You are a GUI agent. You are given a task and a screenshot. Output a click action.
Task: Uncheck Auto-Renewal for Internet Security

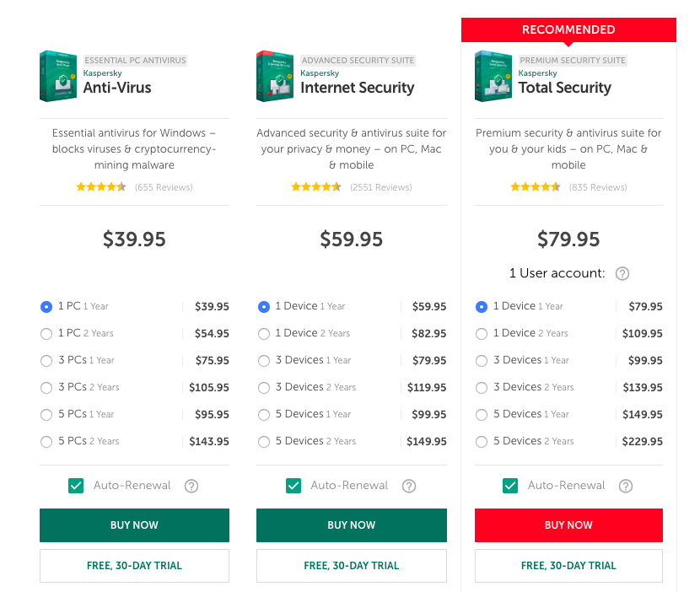click(293, 486)
